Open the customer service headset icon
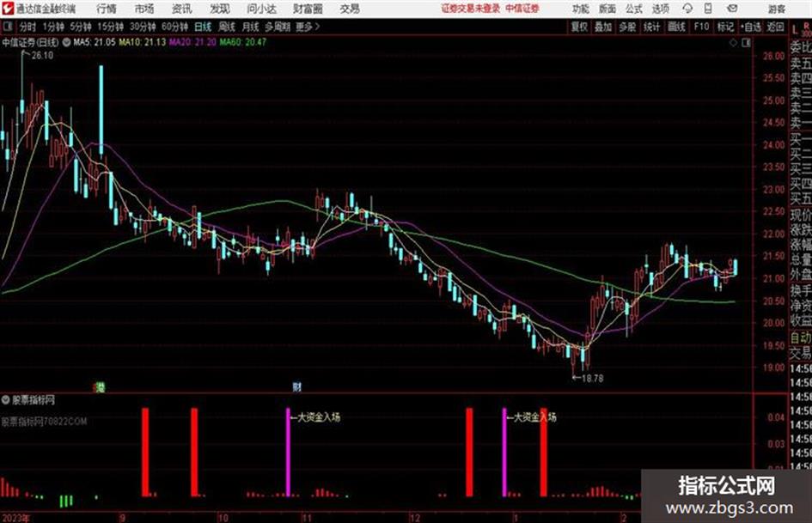Image resolution: width=812 pixels, height=523 pixels. tap(687, 9)
